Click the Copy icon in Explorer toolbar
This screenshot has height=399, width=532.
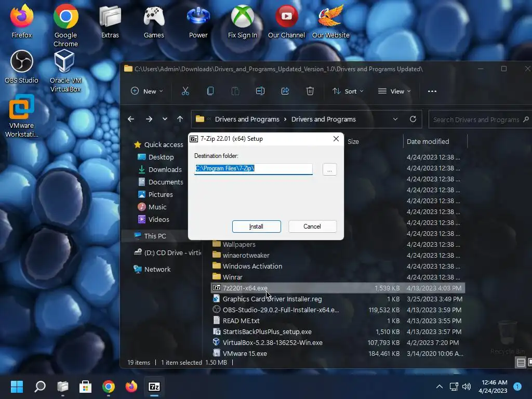tap(210, 91)
